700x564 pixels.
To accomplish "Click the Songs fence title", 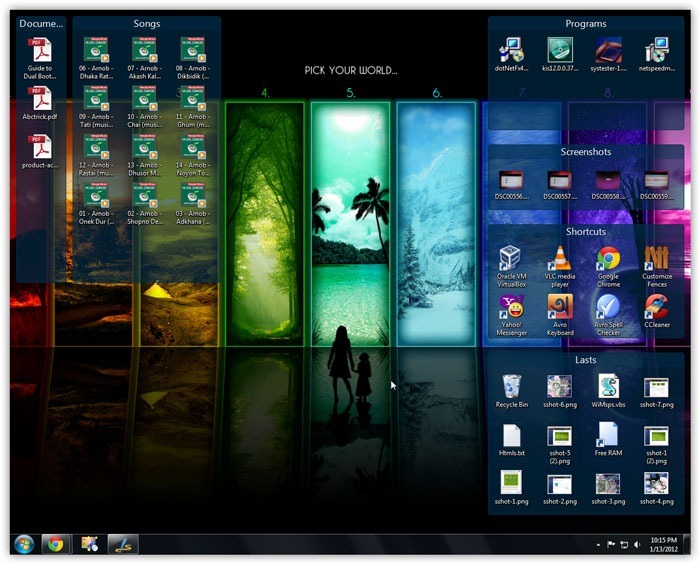I will pos(146,24).
